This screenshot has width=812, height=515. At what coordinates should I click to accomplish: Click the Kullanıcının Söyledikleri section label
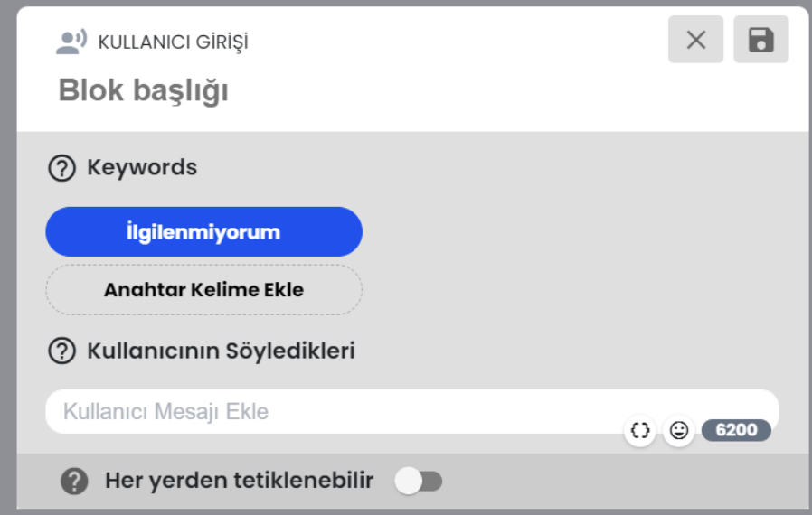222,351
